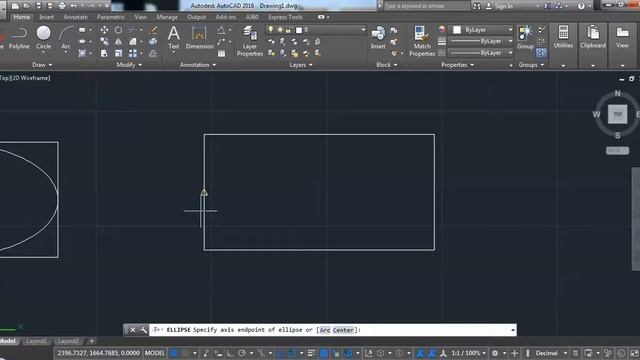Expand the Properties panel
This screenshot has height=360, width=640.
click(457, 65)
